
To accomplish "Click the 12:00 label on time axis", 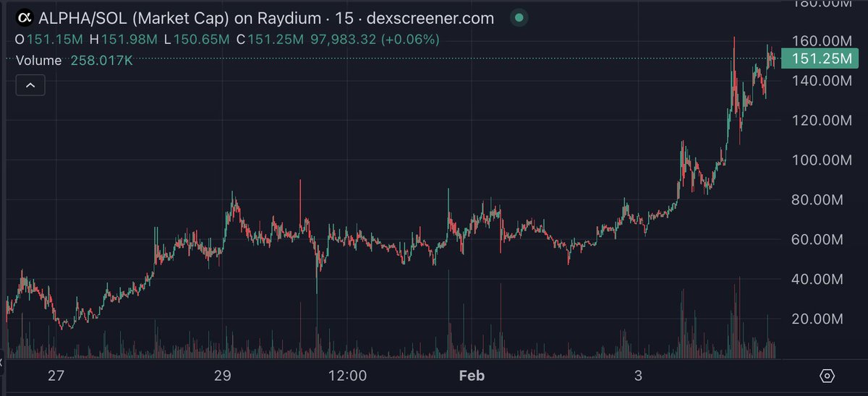I will coord(346,376).
